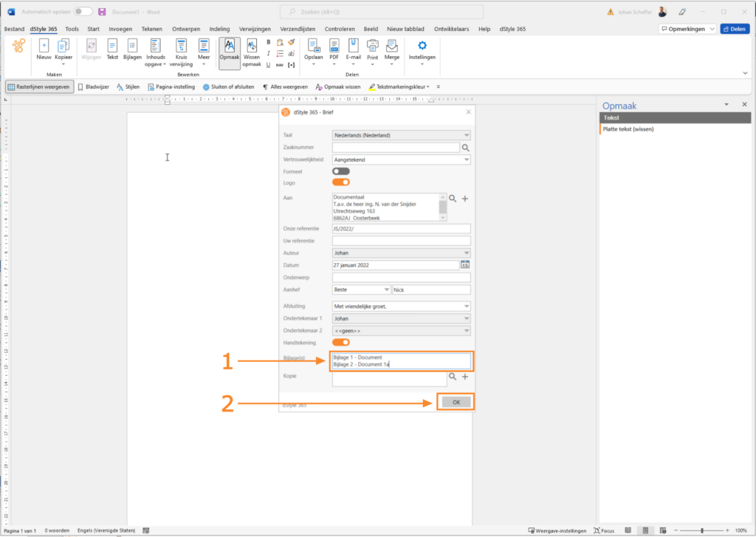Image resolution: width=756 pixels, height=537 pixels.
Task: Click Wissen opmaak in ribbon
Action: 252,52
